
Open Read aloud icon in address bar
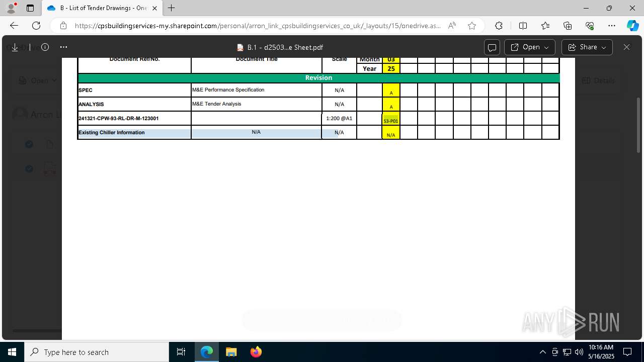coord(452,26)
